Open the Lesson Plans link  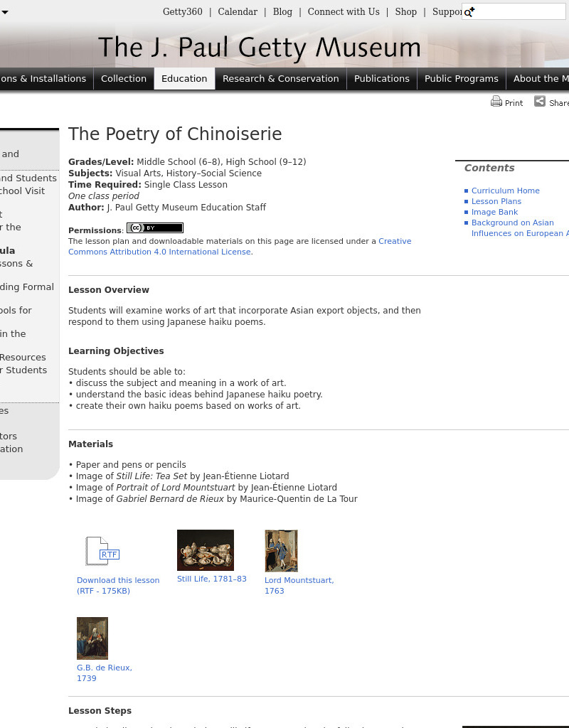tap(496, 201)
